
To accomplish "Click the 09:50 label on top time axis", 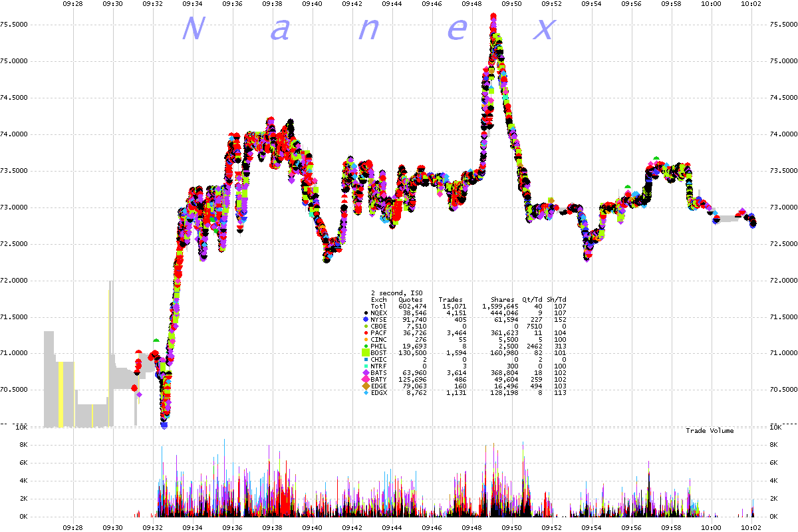I will 512,3.
